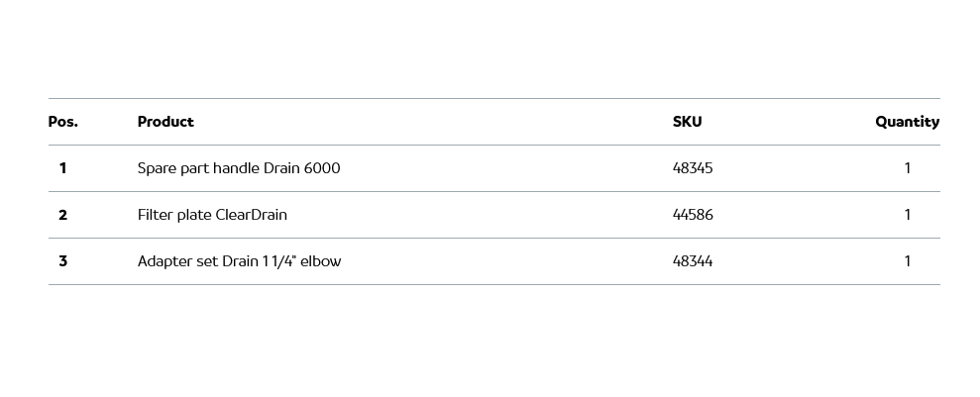The image size is (980, 397).
Task: Click the word elbow in the third product
Action: click(320, 261)
